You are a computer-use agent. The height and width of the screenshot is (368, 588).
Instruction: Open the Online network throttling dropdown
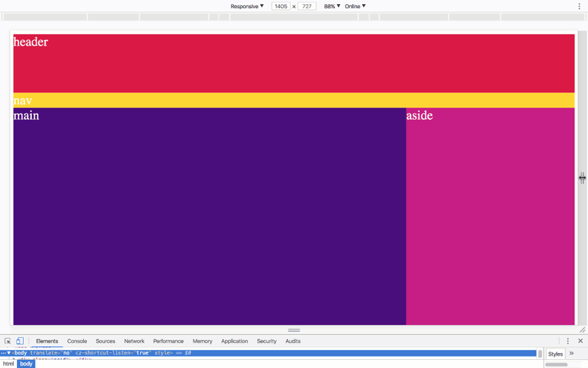click(x=355, y=6)
